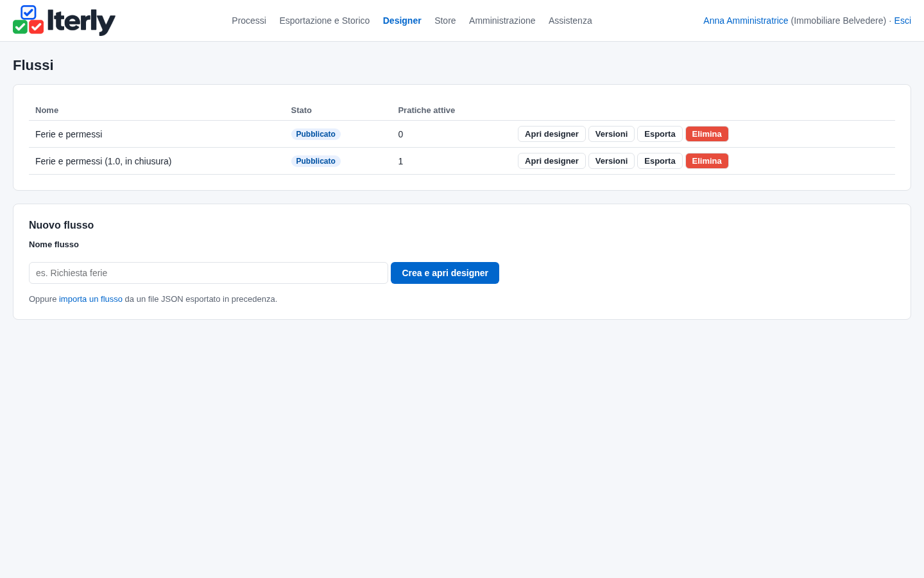
Task: Delete the Ferie e permessi flow
Action: (707, 134)
